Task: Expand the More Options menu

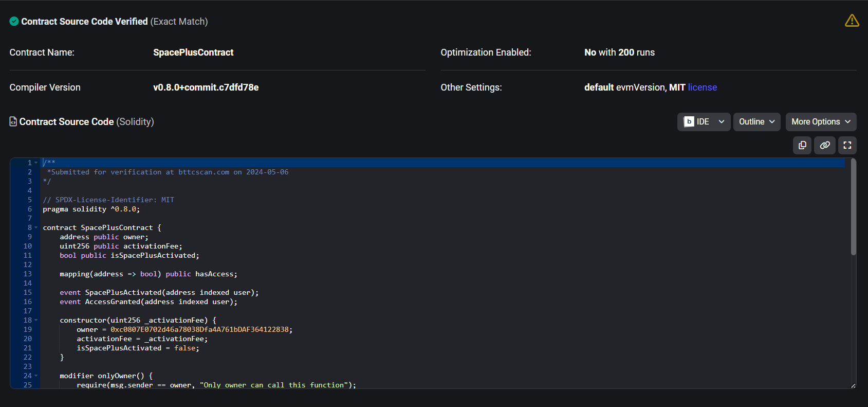Action: (x=821, y=122)
